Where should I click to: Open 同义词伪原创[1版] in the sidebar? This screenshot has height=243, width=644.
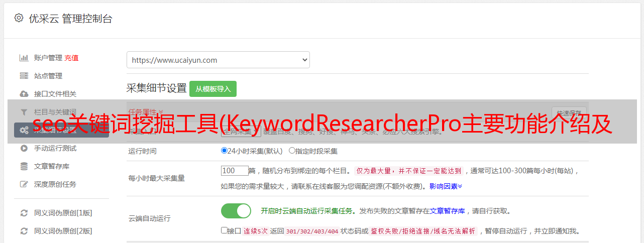(x=63, y=213)
